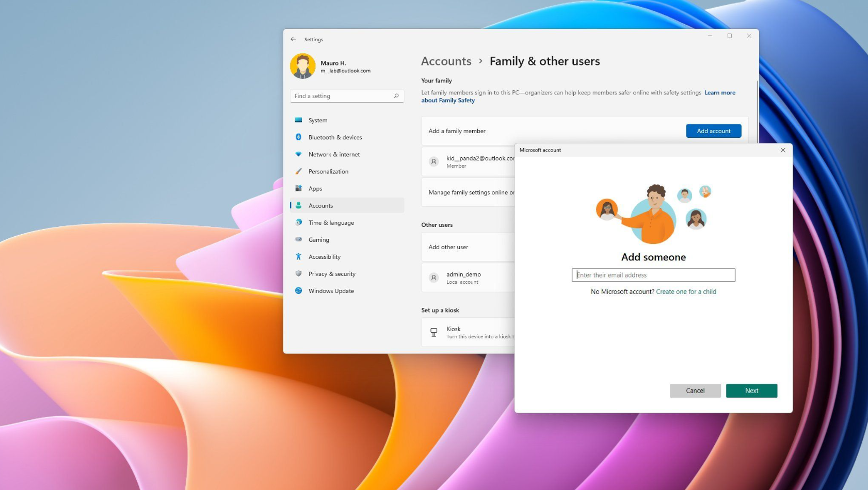This screenshot has height=490, width=868.
Task: Open Time & language settings
Action: [x=331, y=223]
